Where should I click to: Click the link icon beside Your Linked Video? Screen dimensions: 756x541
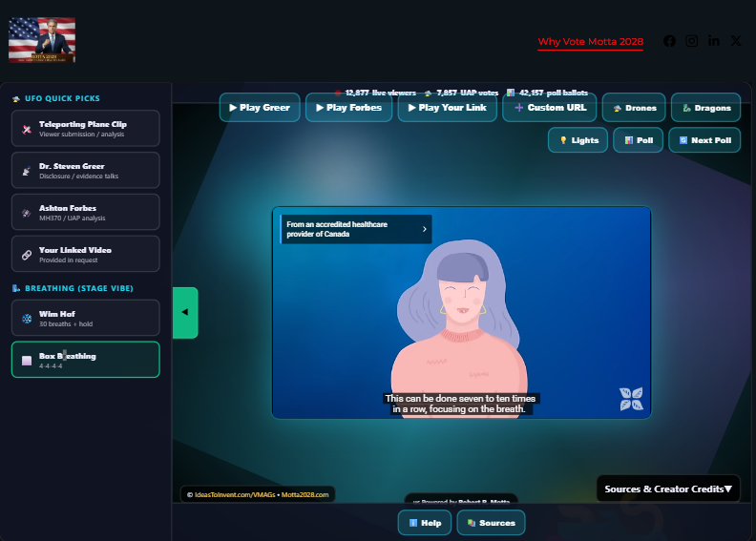click(x=27, y=255)
